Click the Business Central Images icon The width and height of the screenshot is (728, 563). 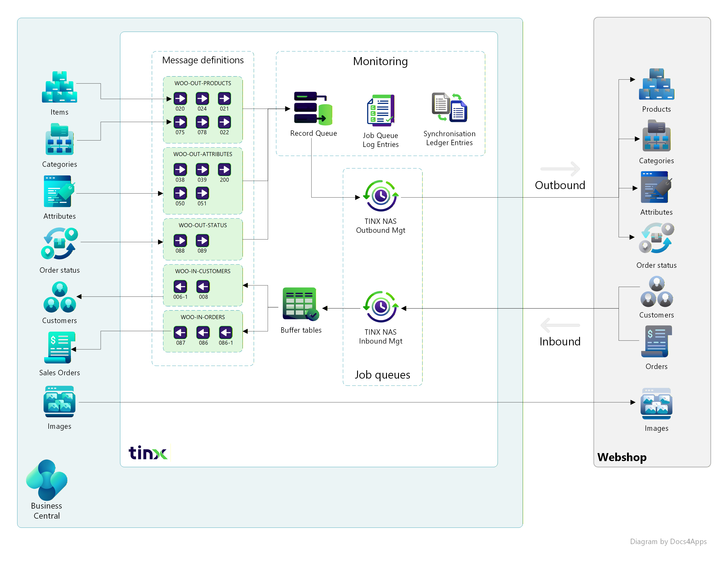(59, 402)
